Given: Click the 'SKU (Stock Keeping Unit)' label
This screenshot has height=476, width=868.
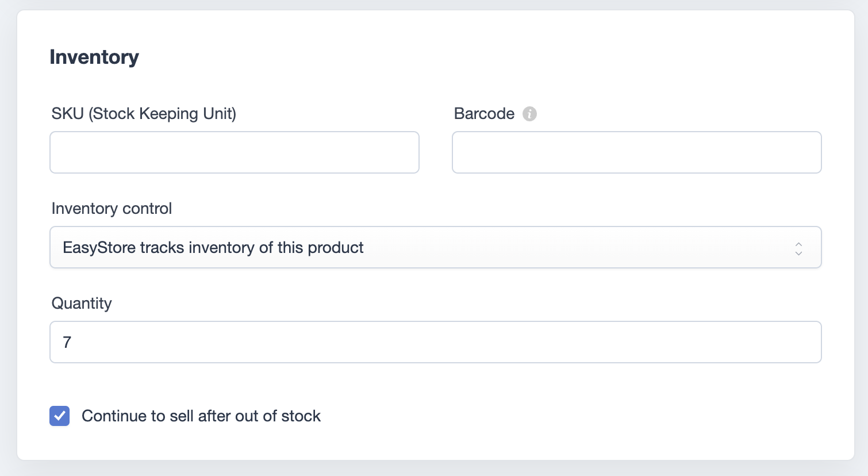Looking at the screenshot, I should [144, 114].
